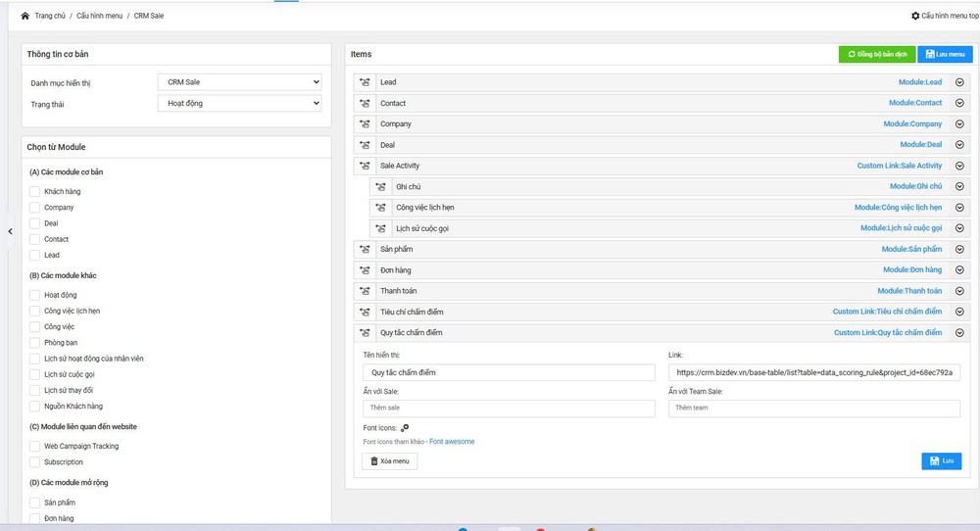Click the Font icons picker symbol
Viewport: 980px width, 531px height.
(405, 427)
